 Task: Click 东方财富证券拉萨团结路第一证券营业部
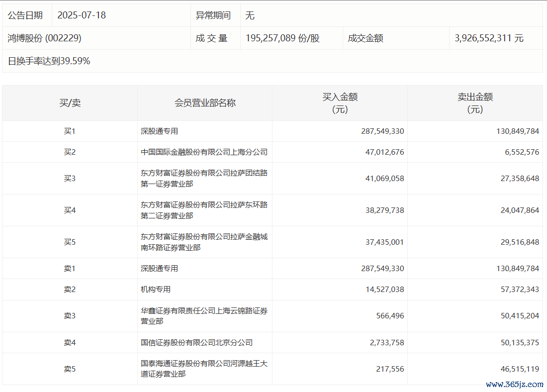pyautogui.click(x=204, y=179)
